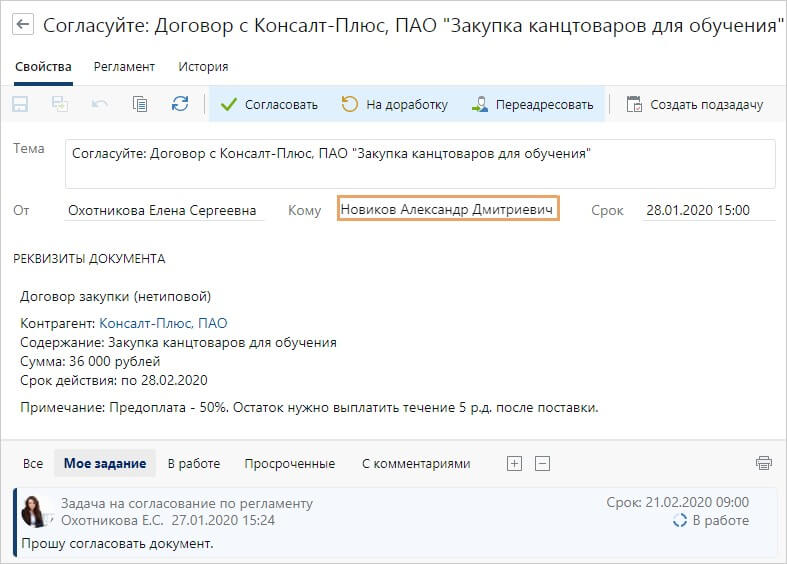
Task: Click text Задача на согласование по регламенту
Action: click(x=187, y=503)
